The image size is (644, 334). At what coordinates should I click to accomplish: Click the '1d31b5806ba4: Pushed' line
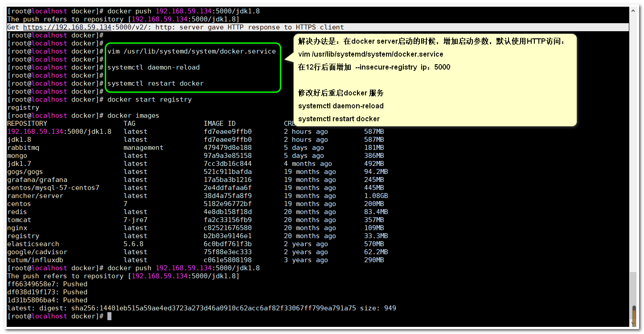[x=47, y=300]
